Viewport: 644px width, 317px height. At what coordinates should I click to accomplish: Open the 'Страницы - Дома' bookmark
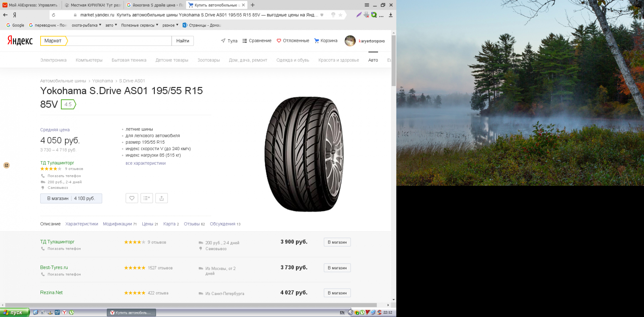click(x=202, y=25)
